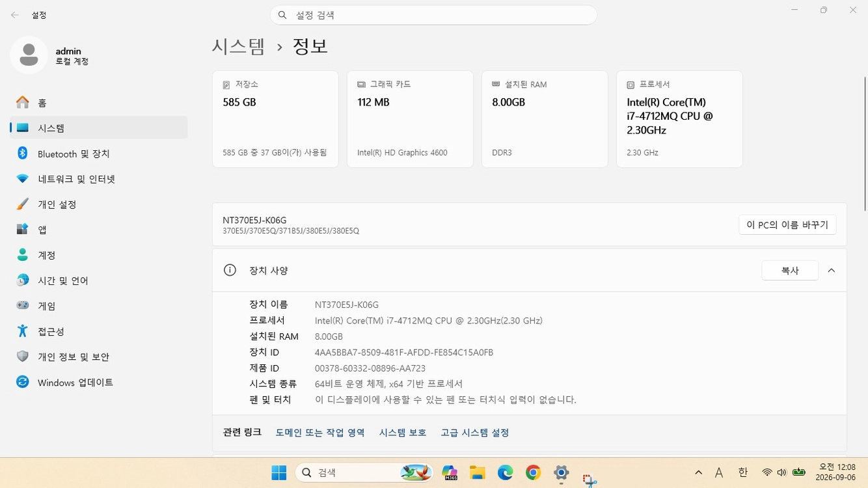Click the Settings gear icon on the taskbar
868x488 pixels.
tap(561, 473)
